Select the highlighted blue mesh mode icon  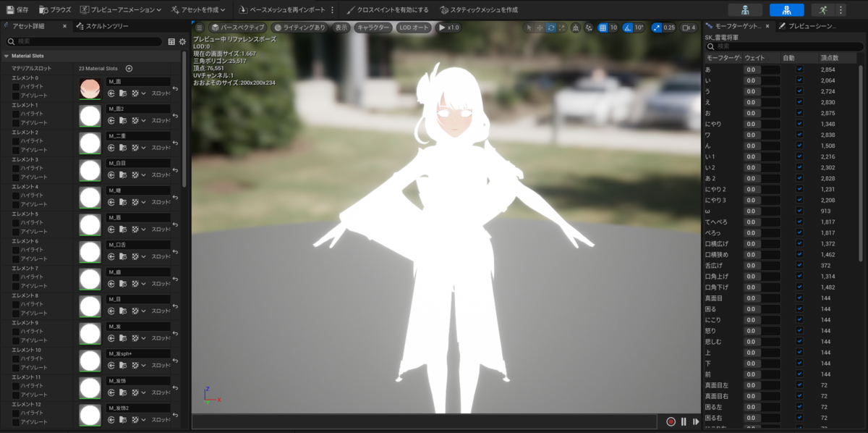pos(787,10)
